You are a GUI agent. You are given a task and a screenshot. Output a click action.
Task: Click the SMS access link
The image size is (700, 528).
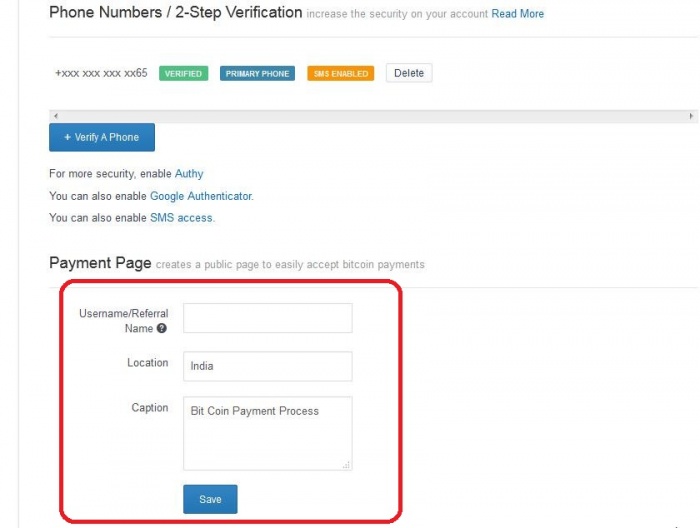point(181,218)
